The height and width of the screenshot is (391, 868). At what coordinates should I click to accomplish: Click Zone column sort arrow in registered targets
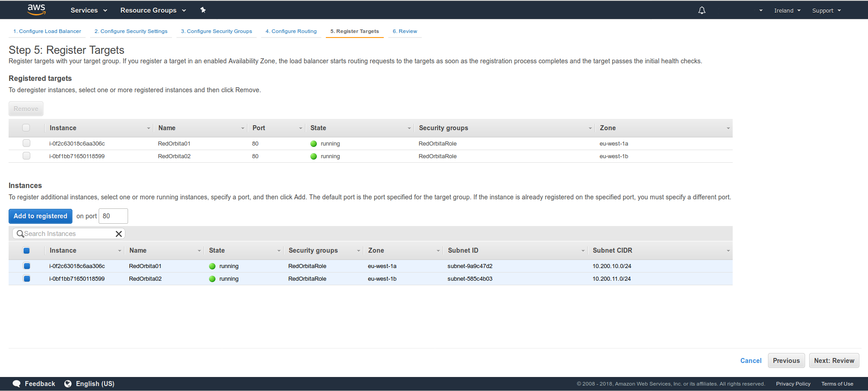click(x=728, y=128)
